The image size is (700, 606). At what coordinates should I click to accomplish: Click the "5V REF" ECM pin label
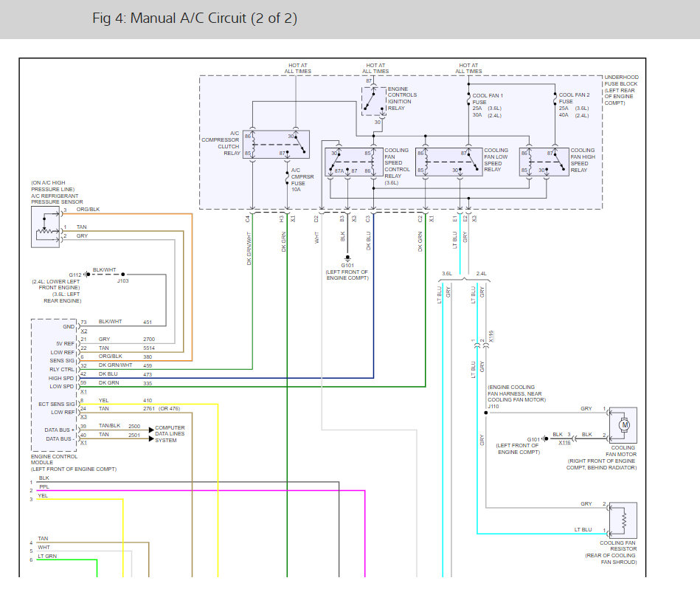tap(65, 343)
